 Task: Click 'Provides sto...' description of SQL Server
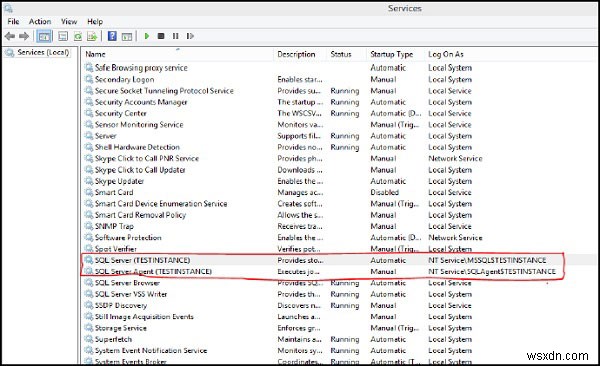300,260
